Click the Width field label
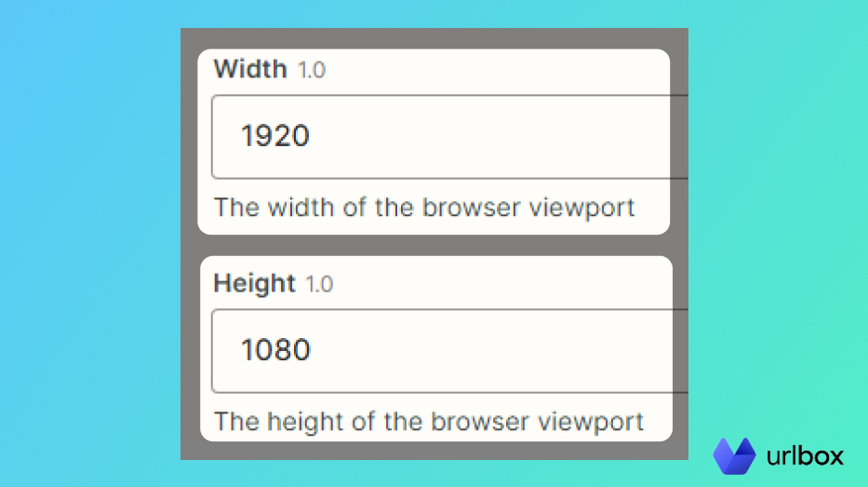The height and width of the screenshot is (487, 868). pos(250,69)
